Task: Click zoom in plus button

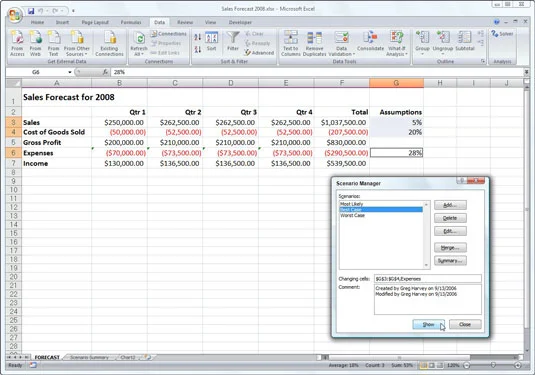Action: click(x=518, y=365)
